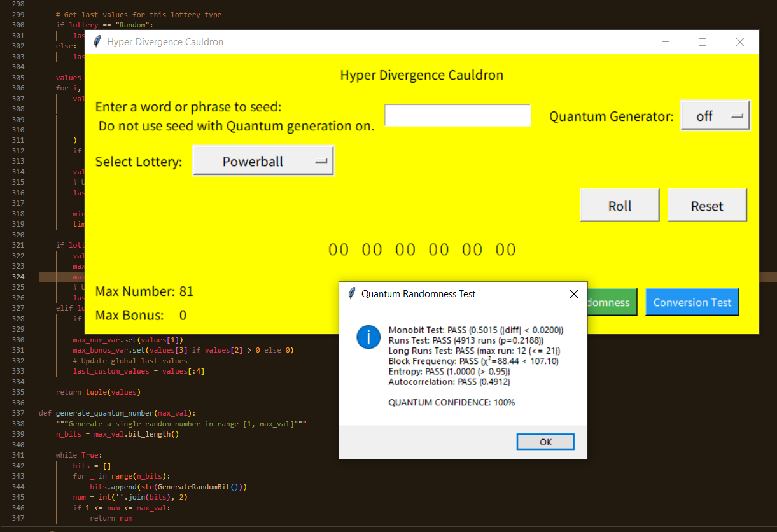This screenshot has height=532, width=777.
Task: Click line number 337 in the editor gutter
Action: pos(18,413)
